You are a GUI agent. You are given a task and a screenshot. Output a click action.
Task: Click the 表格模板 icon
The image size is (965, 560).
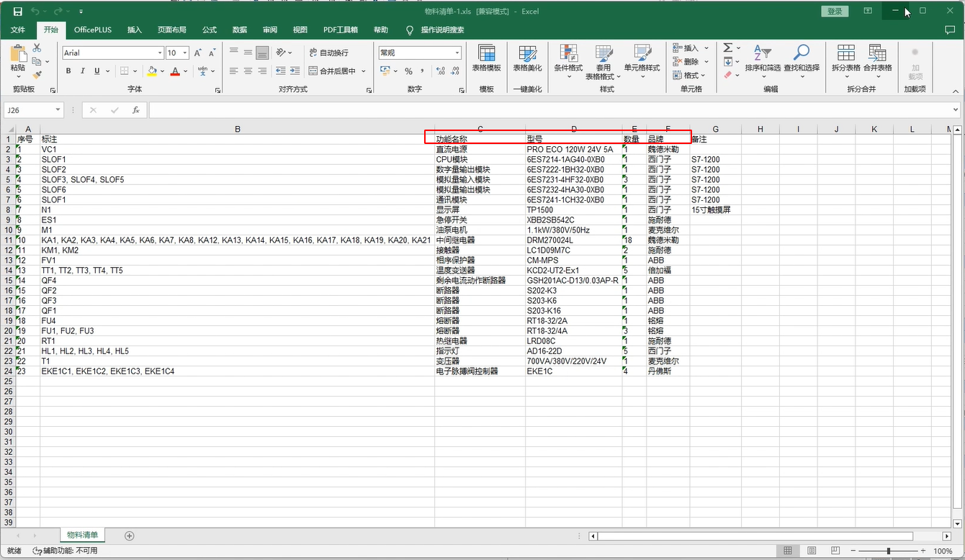(x=487, y=58)
